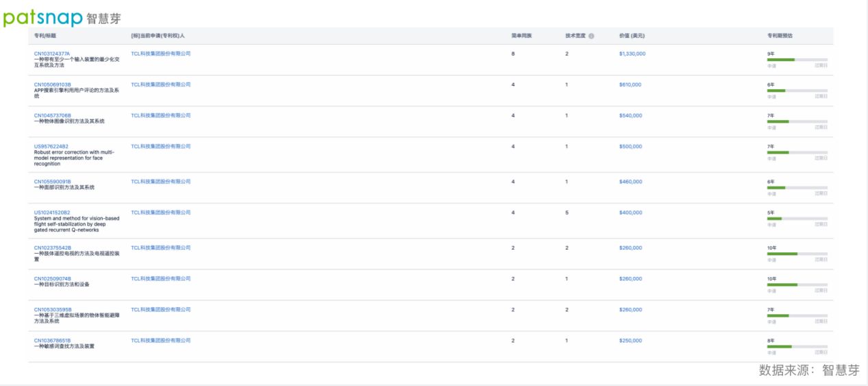The width and height of the screenshot is (868, 386).
Task: Open patent CN103124377A
Action: tap(52, 53)
